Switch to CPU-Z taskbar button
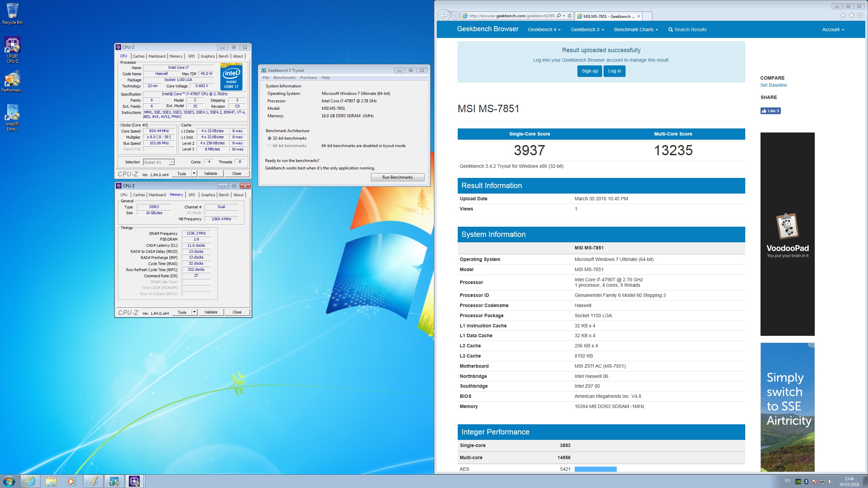 135,481
